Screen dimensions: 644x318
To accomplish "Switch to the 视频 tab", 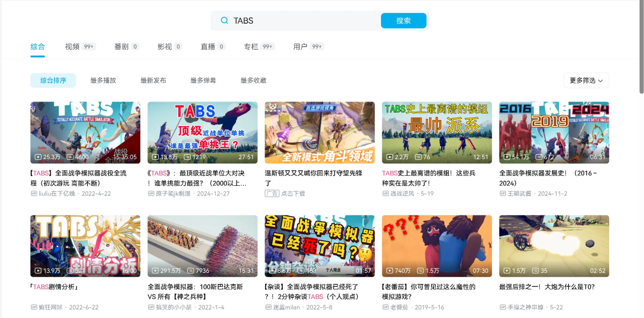I will point(80,47).
